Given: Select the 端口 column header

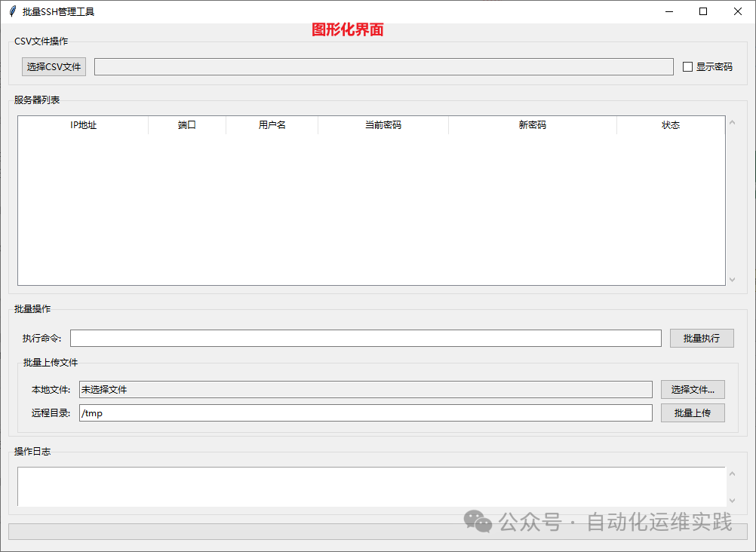Looking at the screenshot, I should [x=187, y=125].
